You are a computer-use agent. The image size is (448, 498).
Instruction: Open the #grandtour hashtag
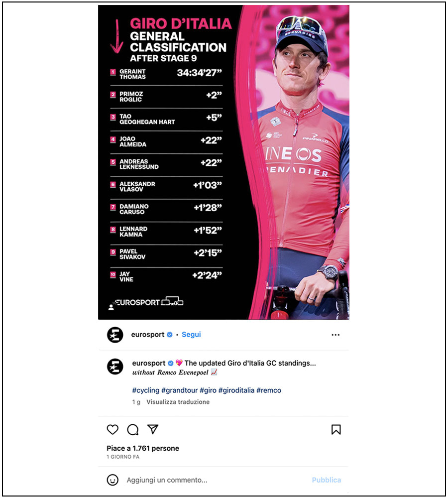point(177,391)
